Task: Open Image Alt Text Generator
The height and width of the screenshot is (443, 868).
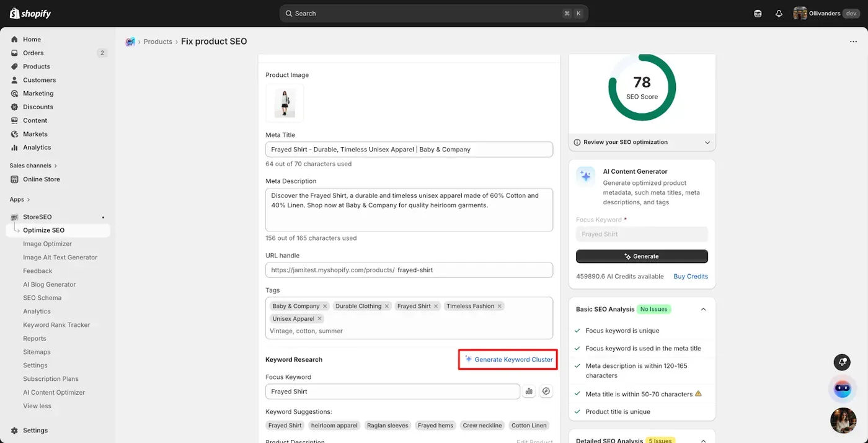Action: [60, 257]
